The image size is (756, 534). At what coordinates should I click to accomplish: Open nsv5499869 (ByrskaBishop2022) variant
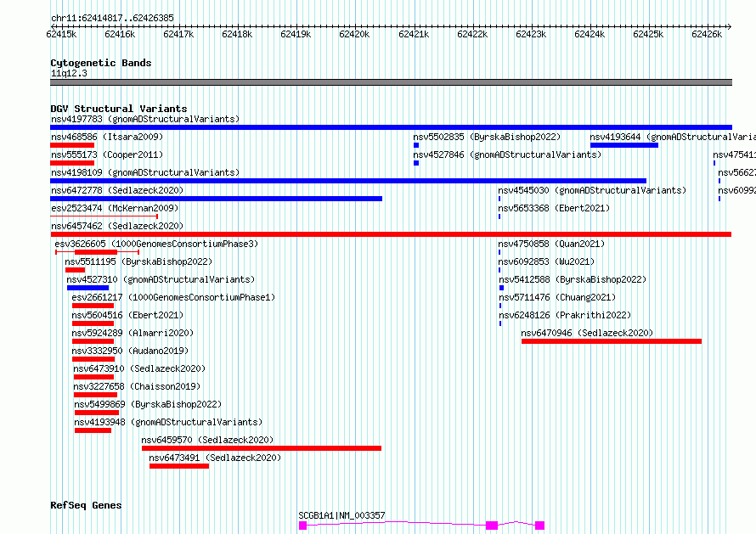pos(148,404)
